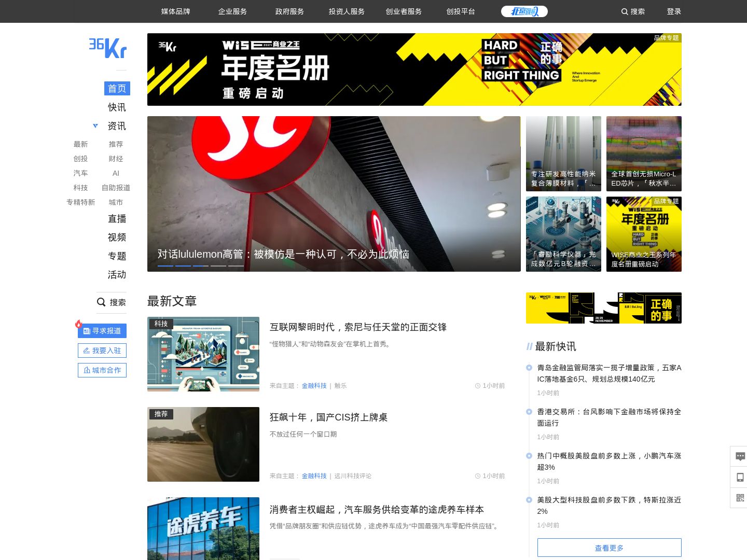Open WISE 年度名册 top banner
The height and width of the screenshot is (560, 747).
pos(414,69)
